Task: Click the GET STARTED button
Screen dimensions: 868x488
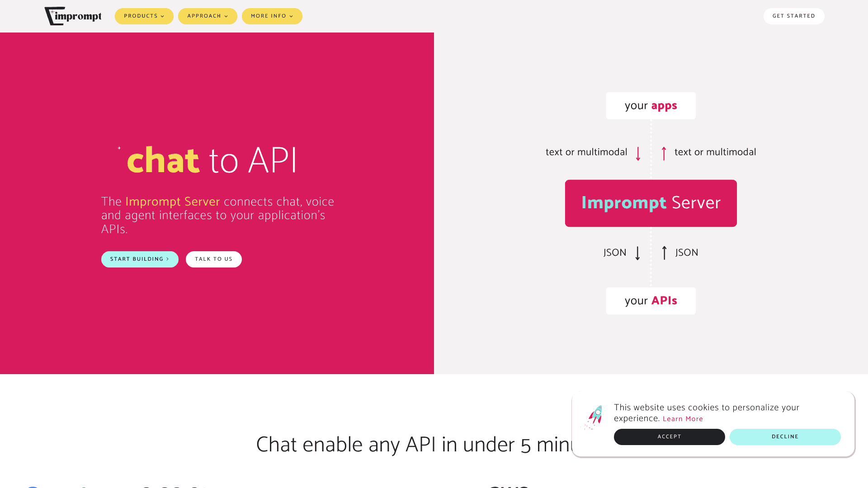Action: pos(793,16)
